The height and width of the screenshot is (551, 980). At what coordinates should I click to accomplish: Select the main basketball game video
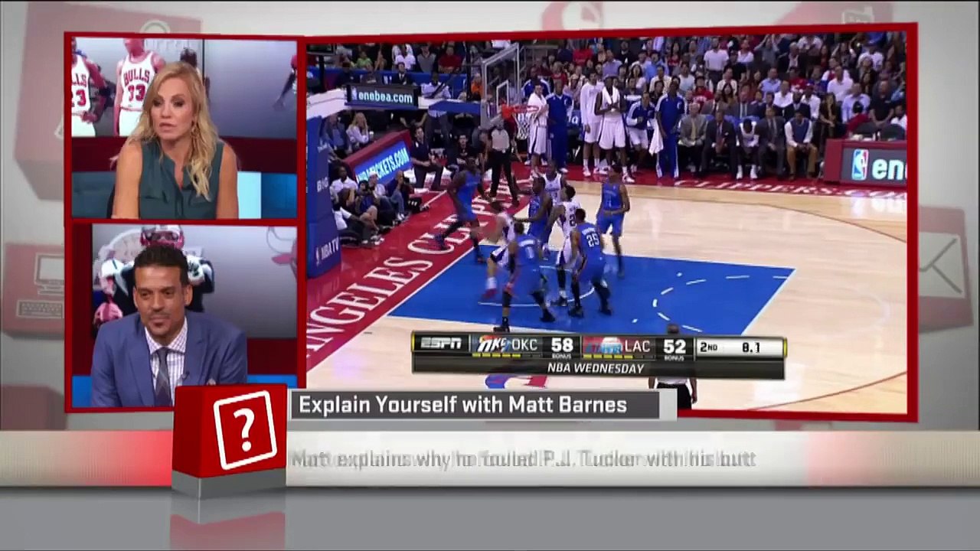(x=606, y=221)
